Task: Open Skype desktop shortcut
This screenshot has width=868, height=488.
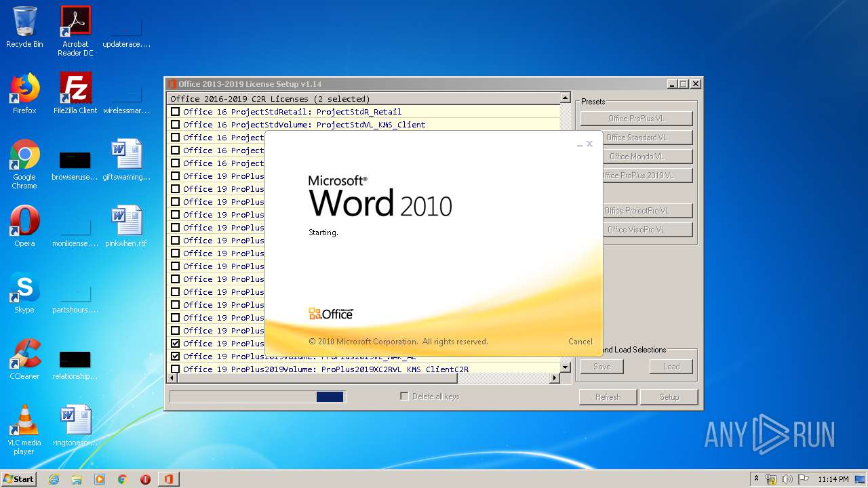Action: click(x=24, y=293)
